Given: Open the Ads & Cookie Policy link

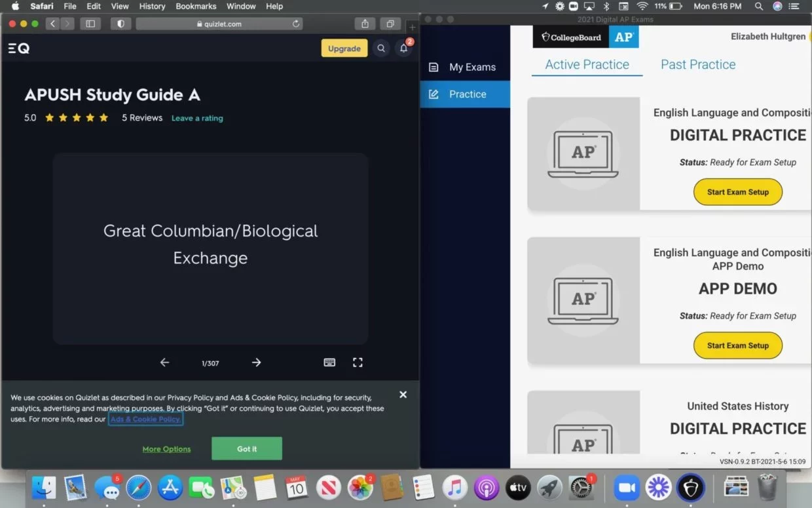Looking at the screenshot, I should (x=145, y=419).
